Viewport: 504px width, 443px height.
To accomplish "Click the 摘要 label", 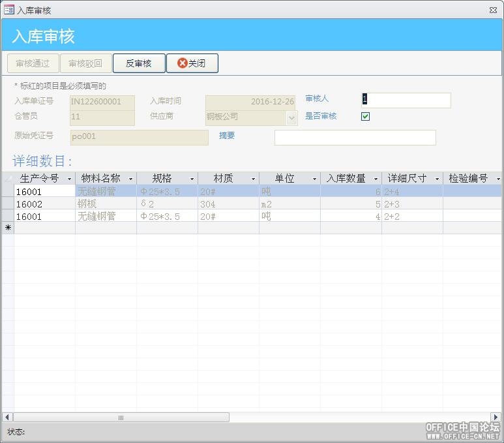I will pyautogui.click(x=227, y=136).
